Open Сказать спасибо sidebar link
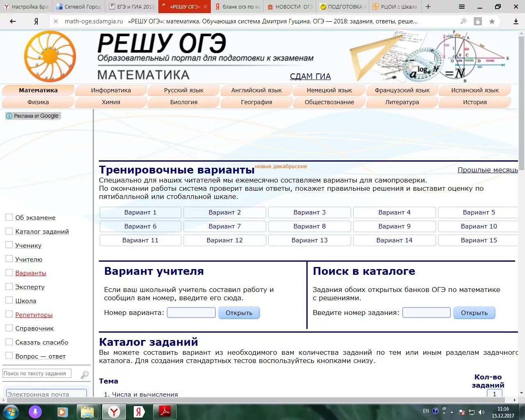Screen dimensions: 525x420 (x=42, y=342)
